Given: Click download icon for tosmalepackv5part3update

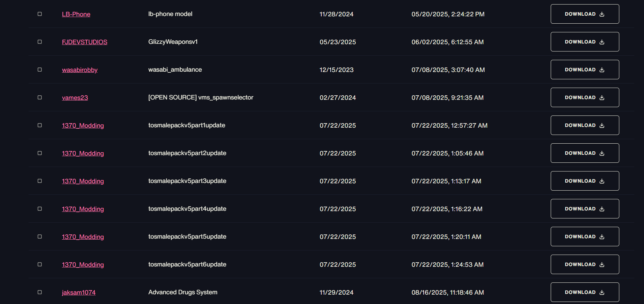Looking at the screenshot, I should (602, 181).
